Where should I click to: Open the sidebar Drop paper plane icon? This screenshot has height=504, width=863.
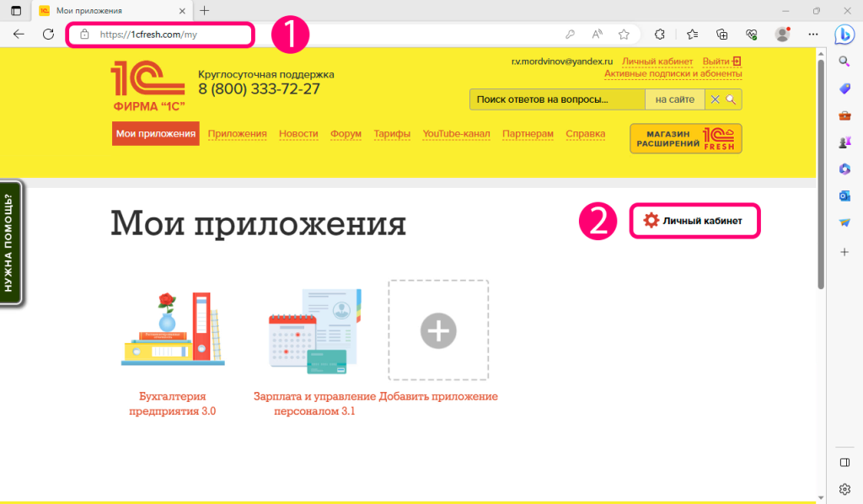point(844,223)
